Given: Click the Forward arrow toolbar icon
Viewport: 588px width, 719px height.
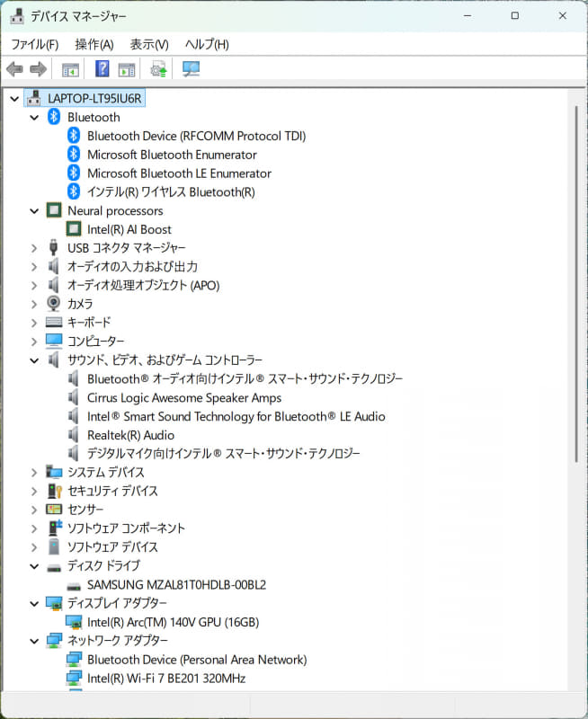Looking at the screenshot, I should (38, 69).
